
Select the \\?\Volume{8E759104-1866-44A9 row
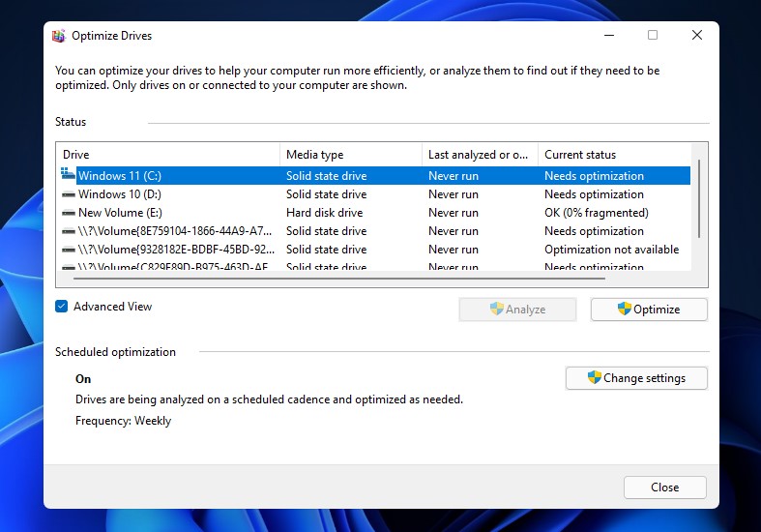pos(374,231)
